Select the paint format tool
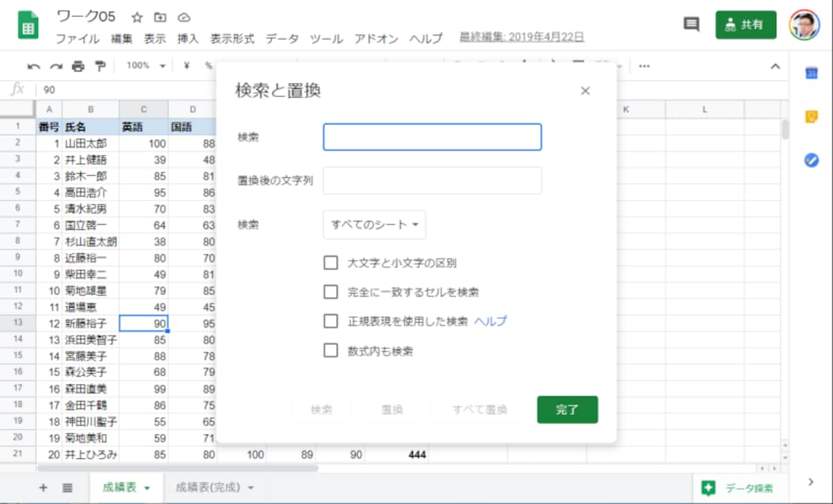Viewport: 833px width, 504px height. pos(100,66)
